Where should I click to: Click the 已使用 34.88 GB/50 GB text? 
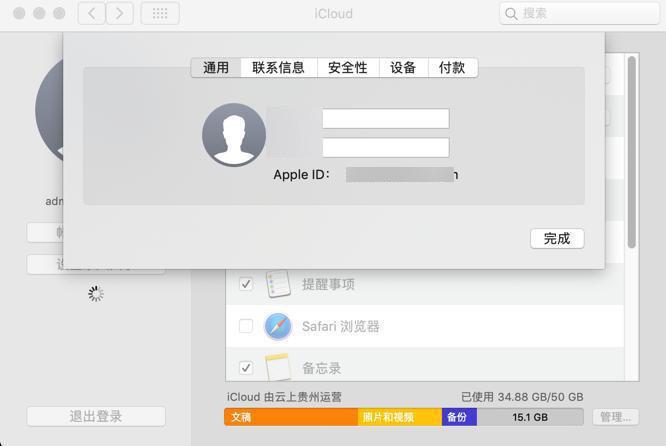522,397
